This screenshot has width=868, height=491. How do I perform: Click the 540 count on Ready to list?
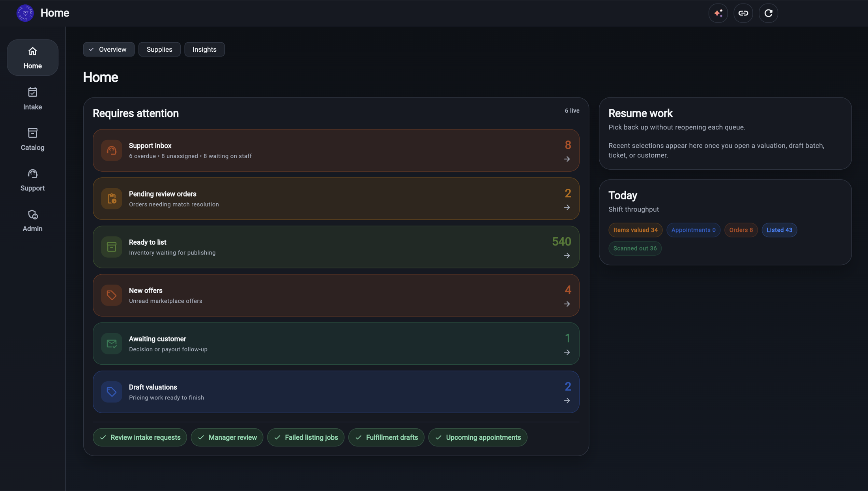[x=561, y=242]
